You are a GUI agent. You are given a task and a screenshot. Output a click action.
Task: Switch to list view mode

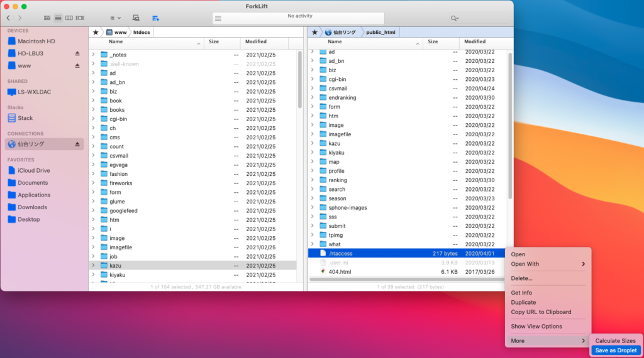[x=58, y=18]
